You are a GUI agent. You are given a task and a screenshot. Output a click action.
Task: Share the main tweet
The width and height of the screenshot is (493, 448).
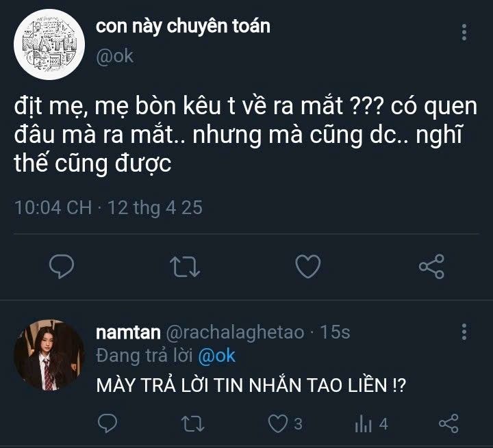(x=431, y=266)
